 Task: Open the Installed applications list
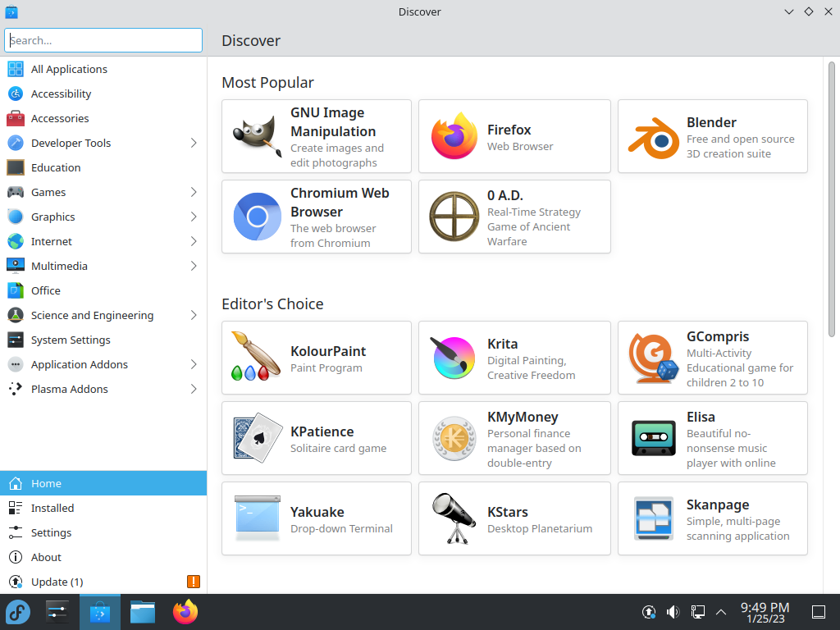[x=103, y=508]
